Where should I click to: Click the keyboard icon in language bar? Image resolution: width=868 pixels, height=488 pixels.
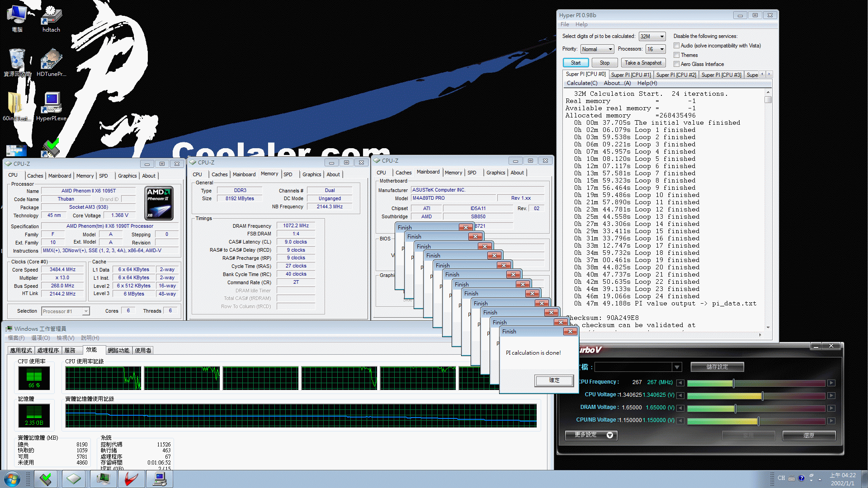click(792, 478)
